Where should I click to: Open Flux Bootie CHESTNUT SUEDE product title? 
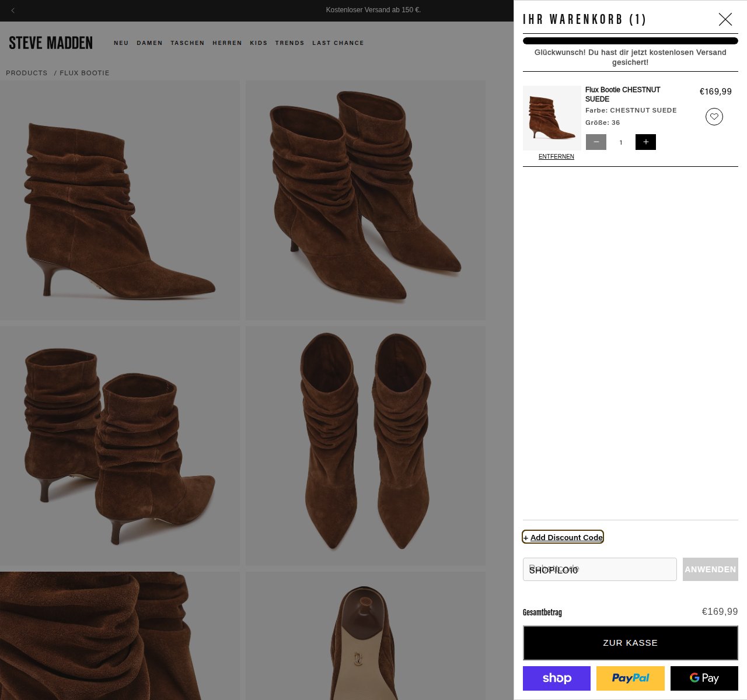click(623, 94)
